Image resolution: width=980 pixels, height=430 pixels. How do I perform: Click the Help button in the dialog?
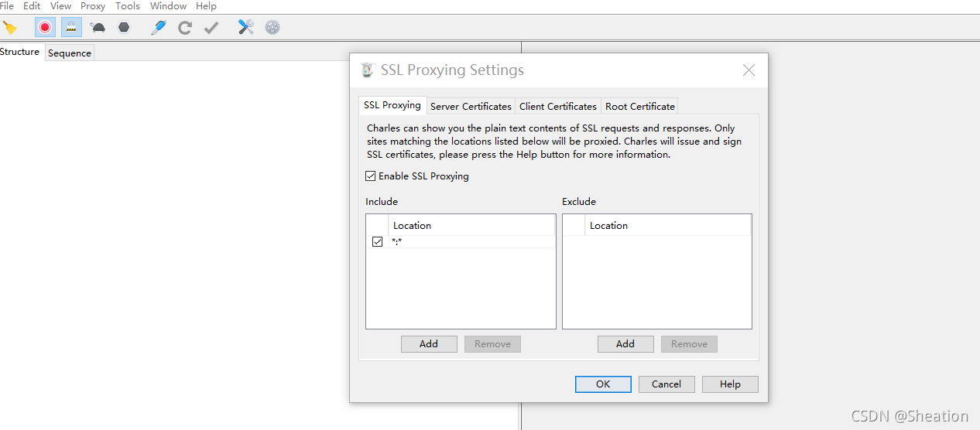click(730, 384)
